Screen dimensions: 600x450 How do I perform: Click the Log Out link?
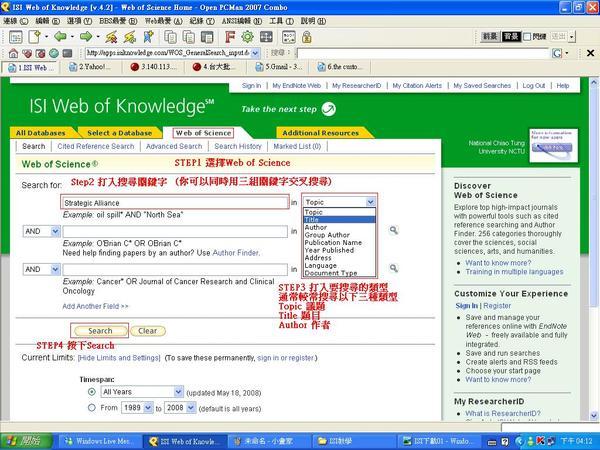[533, 86]
